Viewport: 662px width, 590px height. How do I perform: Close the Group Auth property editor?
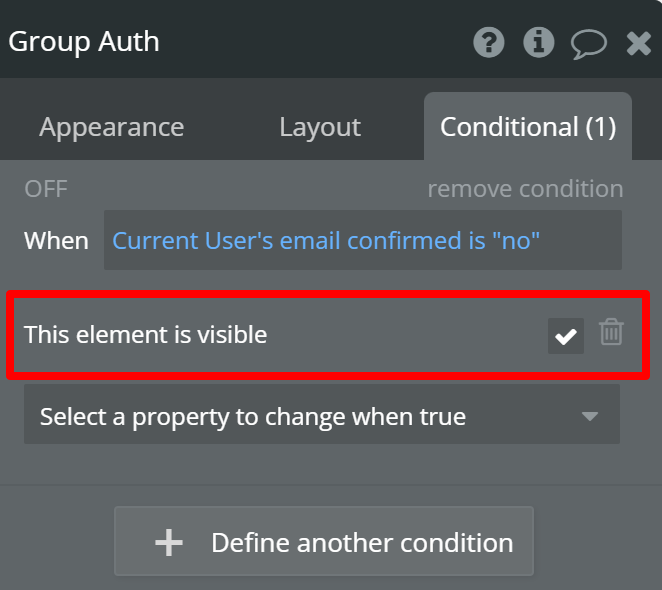tap(638, 43)
